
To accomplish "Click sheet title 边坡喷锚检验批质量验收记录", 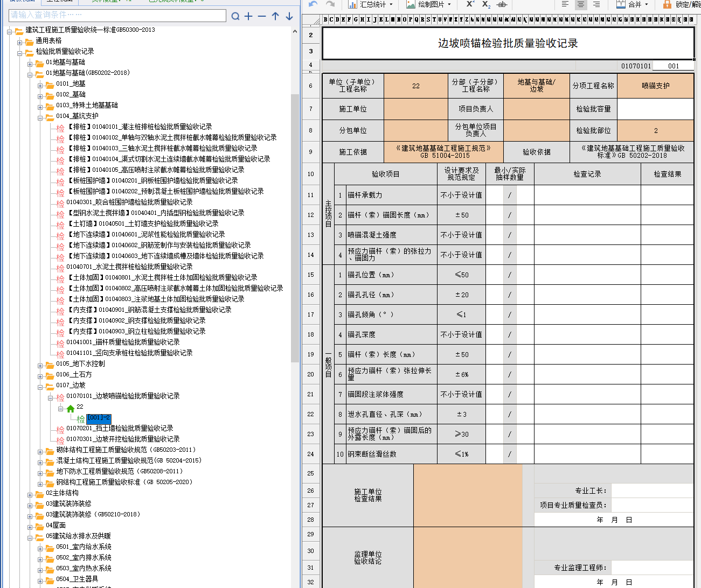I will pyautogui.click(x=508, y=43).
